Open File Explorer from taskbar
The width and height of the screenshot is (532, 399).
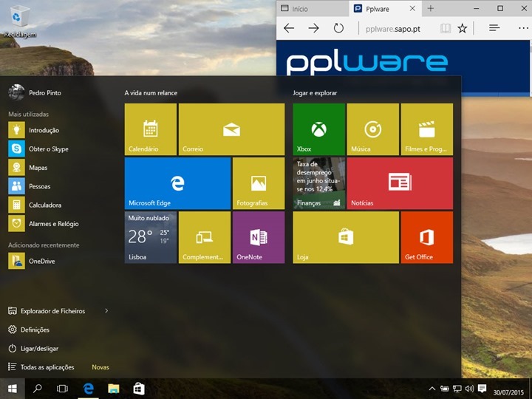pyautogui.click(x=114, y=389)
